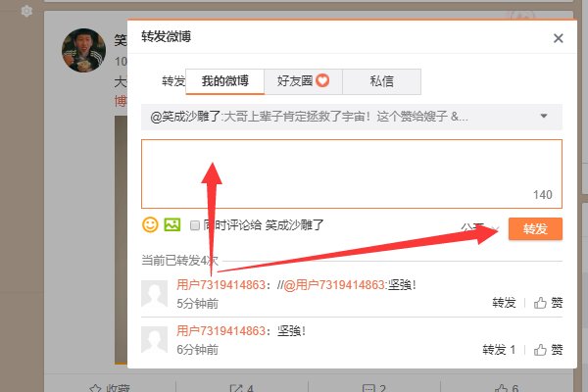
Task: Enable 同时评论给 笑成沙雕了 checkbox
Action: [x=195, y=225]
